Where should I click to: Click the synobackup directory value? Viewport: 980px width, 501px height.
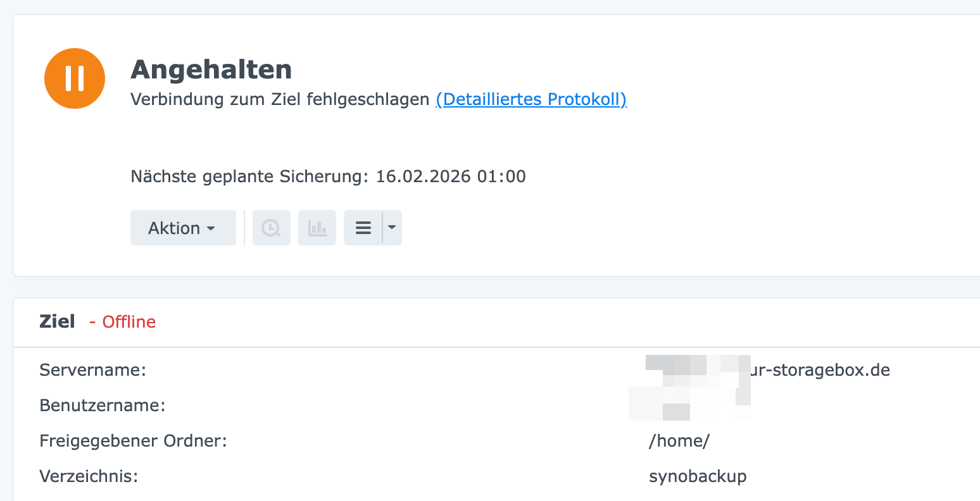tap(698, 476)
